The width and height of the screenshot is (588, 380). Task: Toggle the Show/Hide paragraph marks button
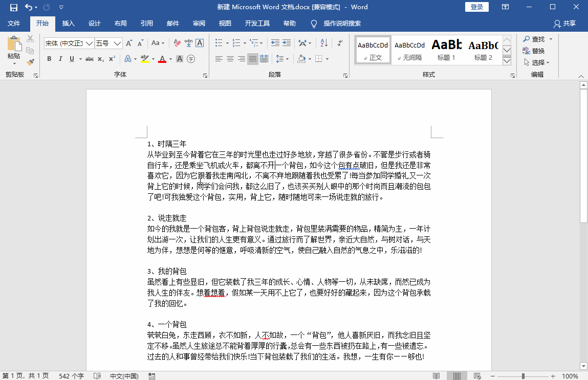(x=340, y=42)
